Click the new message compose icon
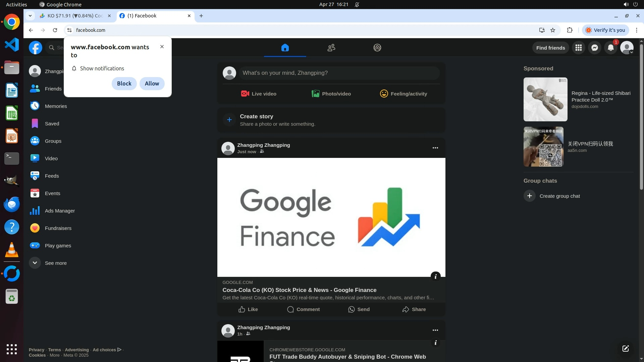 [x=626, y=349]
